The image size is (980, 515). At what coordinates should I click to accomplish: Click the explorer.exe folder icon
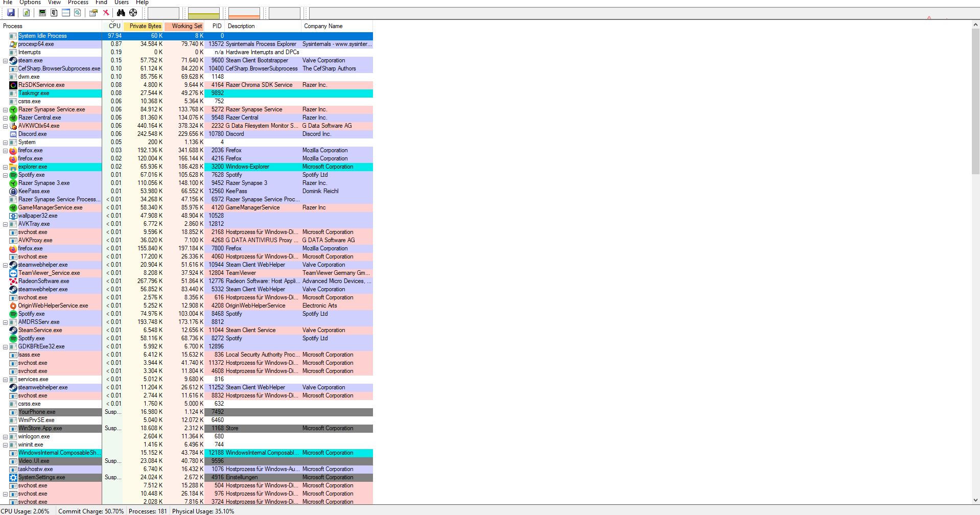(13, 167)
